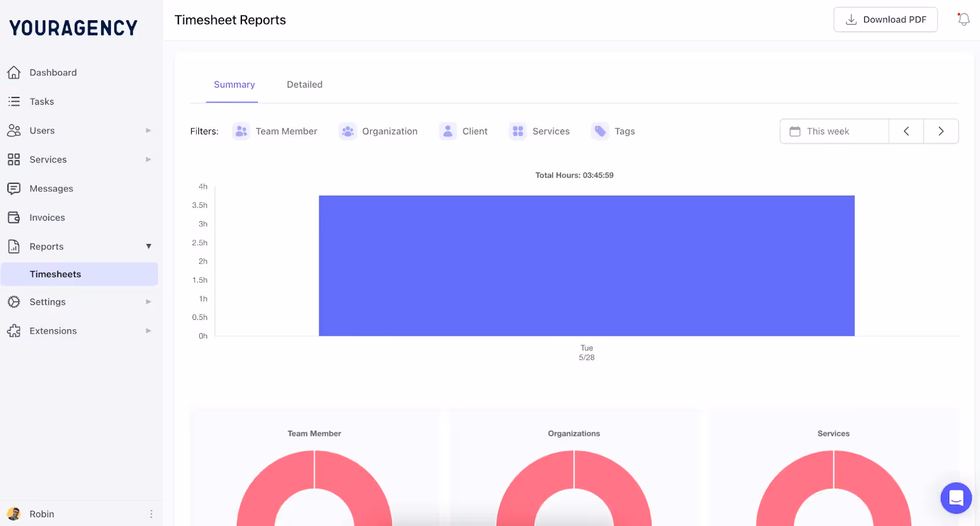This screenshot has height=526, width=980.
Task: Click the Messages chat icon
Action: [14, 188]
